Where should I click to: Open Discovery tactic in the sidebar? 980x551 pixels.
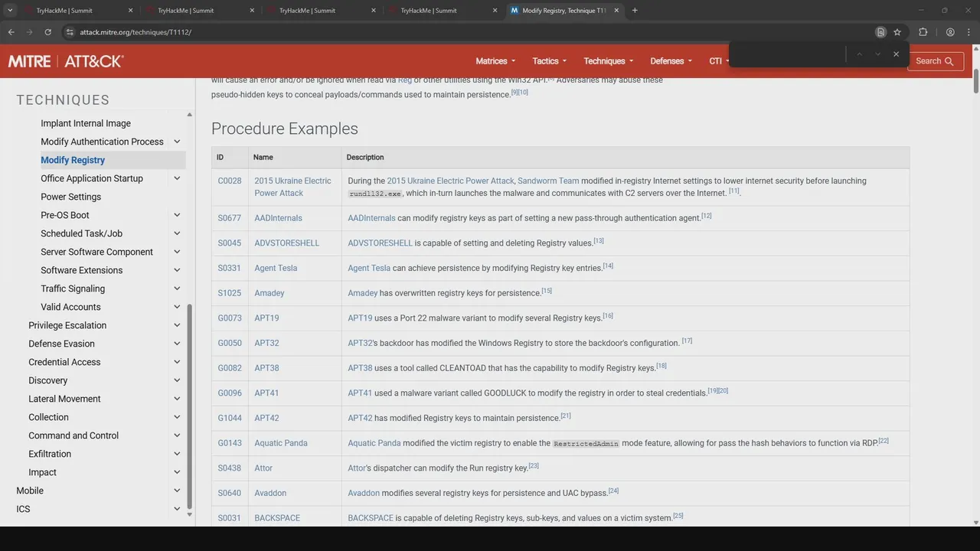[48, 380]
